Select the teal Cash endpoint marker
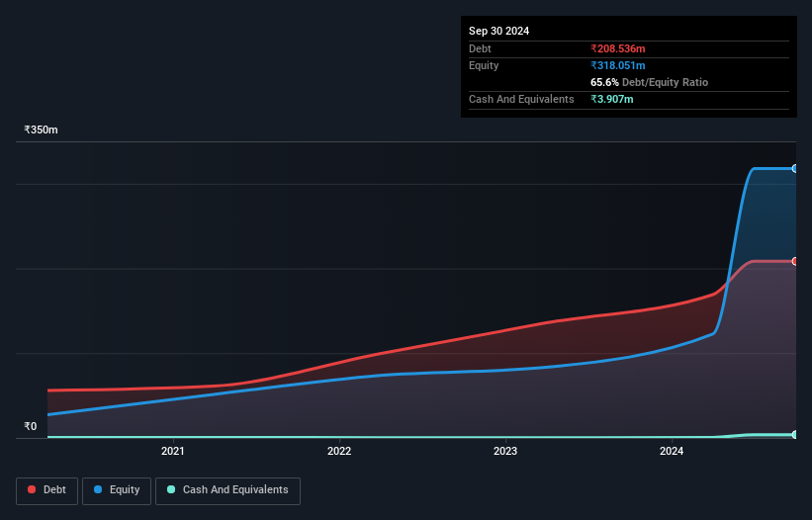 (x=795, y=435)
